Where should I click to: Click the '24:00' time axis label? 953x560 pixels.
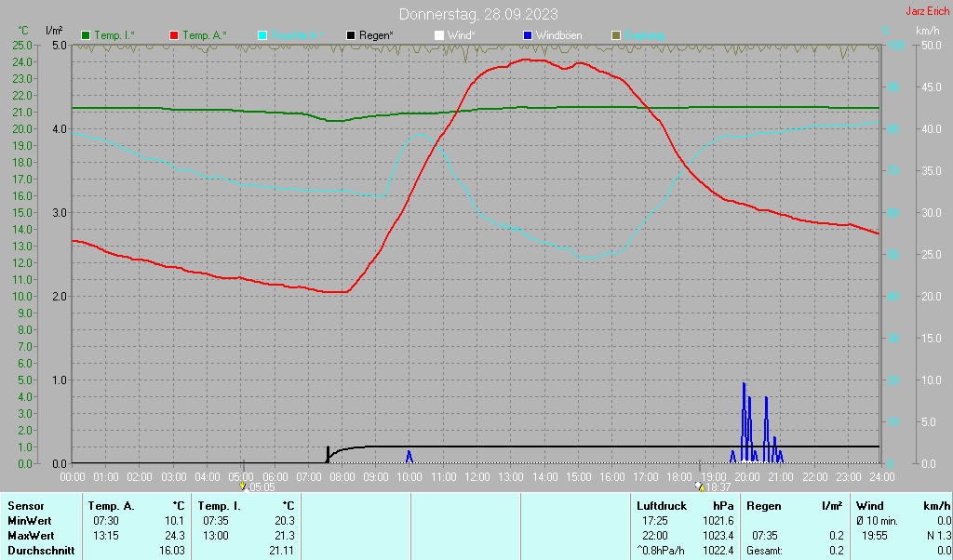coord(882,477)
